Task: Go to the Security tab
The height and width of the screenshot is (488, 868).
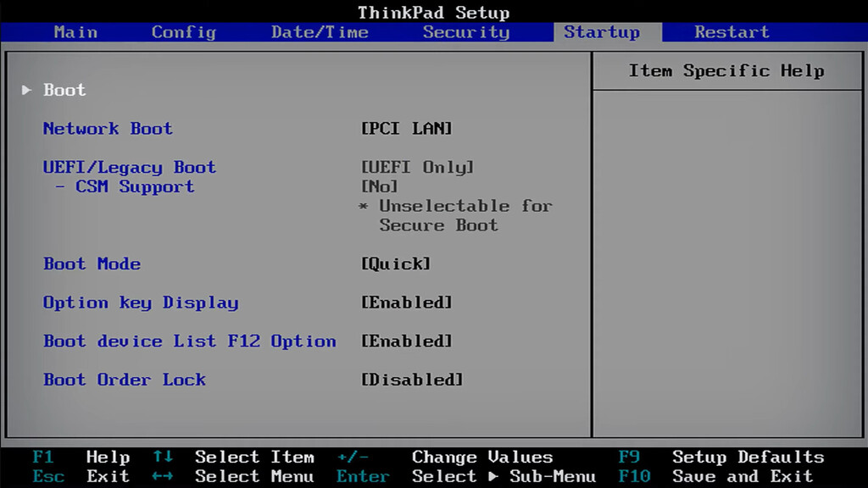Action: [x=465, y=32]
